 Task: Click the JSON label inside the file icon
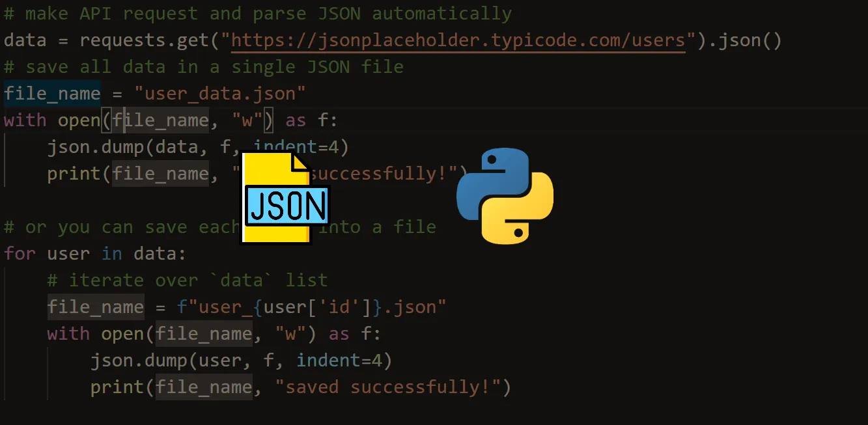click(285, 206)
